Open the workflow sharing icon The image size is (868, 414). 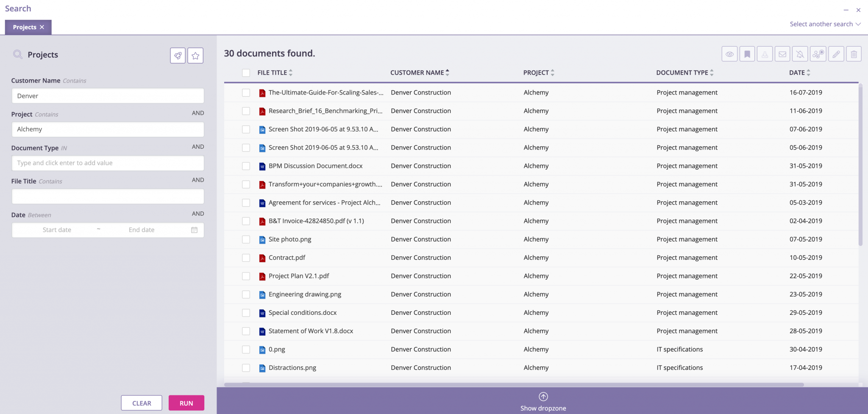click(818, 54)
